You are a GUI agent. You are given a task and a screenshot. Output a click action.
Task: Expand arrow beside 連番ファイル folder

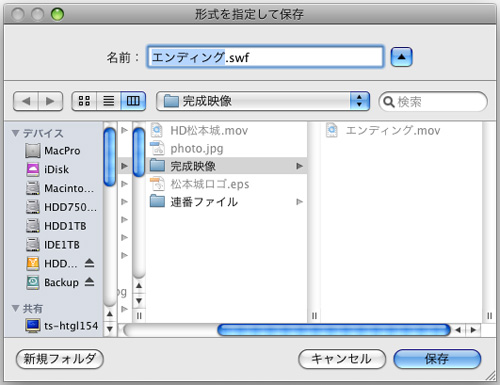299,202
